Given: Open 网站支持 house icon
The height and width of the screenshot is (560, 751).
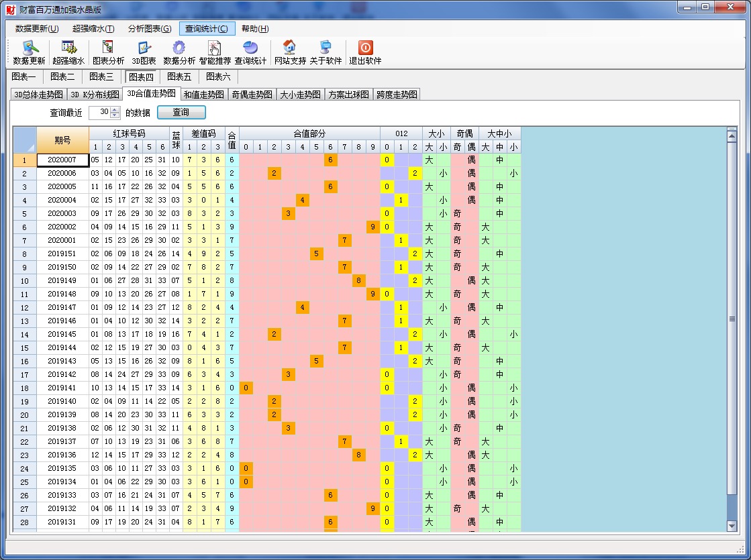Looking at the screenshot, I should pyautogui.click(x=290, y=48).
